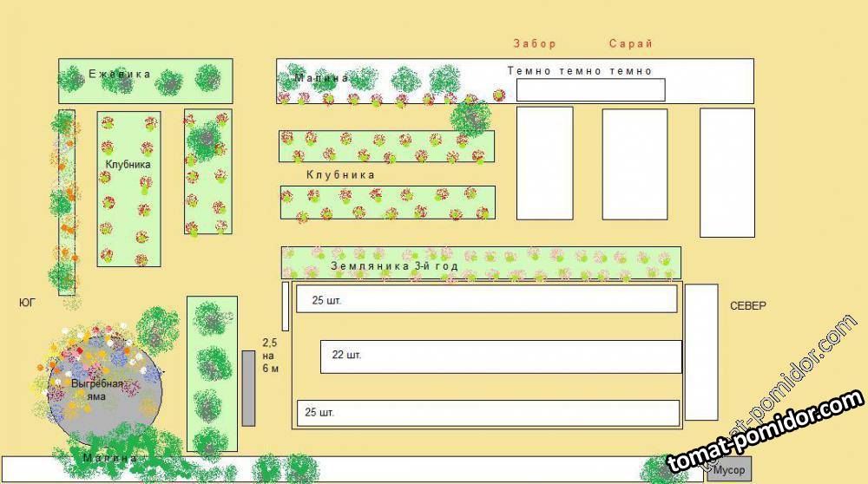Screen dimensions: 868x484
Task: Click the СЕВЕР direction label
Action: (748, 306)
